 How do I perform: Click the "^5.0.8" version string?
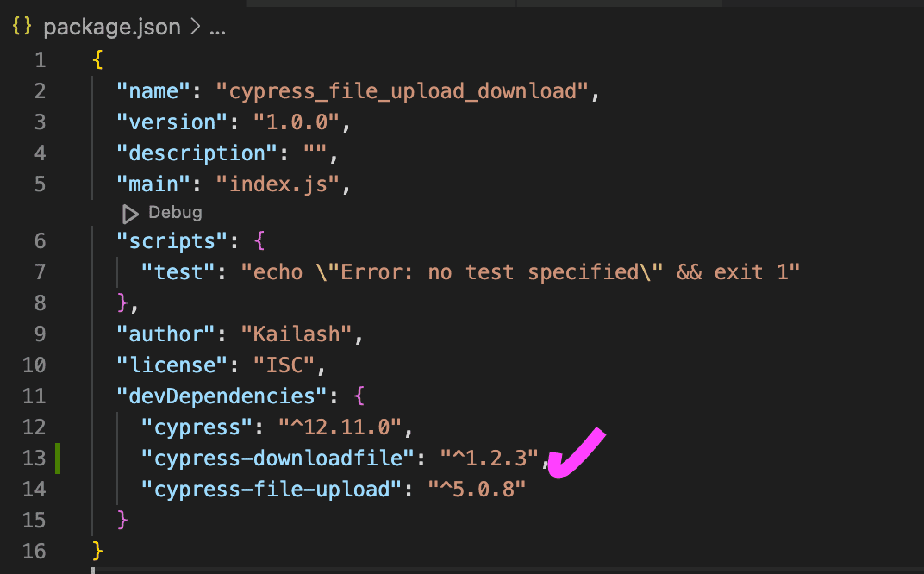coord(477,489)
